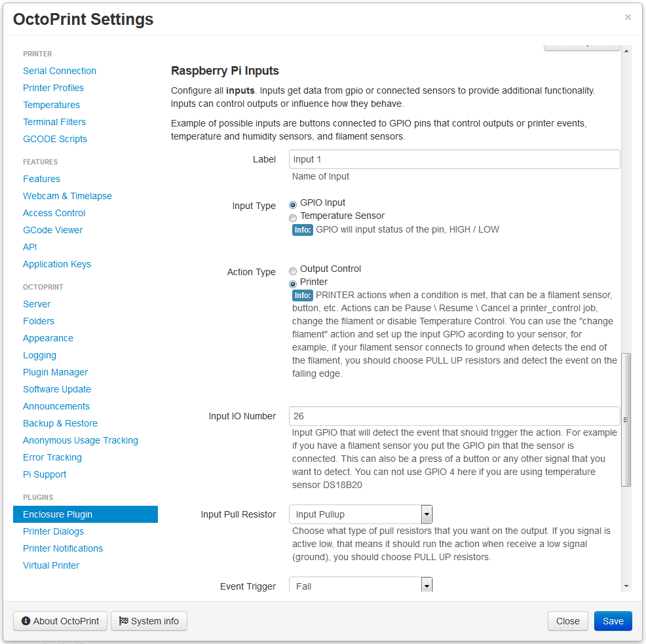The image size is (646, 644).
Task: Save the OctoPrint settings
Action: 613,621
